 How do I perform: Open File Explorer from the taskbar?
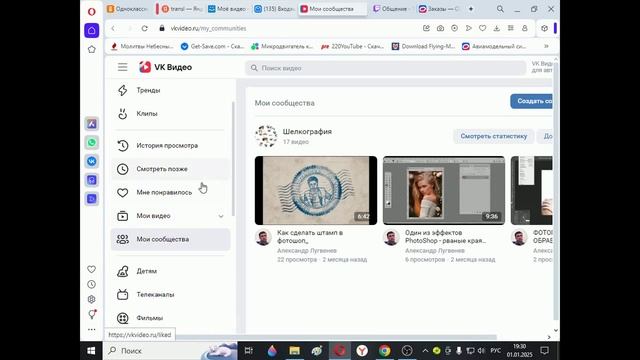point(294,351)
